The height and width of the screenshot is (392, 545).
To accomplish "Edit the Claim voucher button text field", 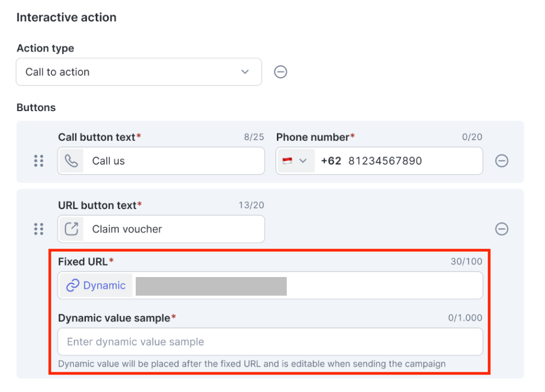I will [172, 229].
